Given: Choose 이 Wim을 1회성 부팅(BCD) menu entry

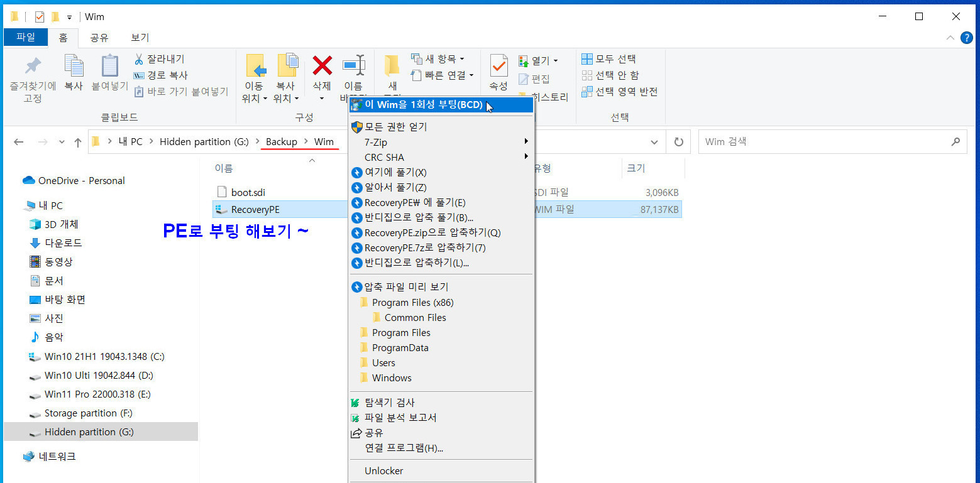Looking at the screenshot, I should 441,105.
